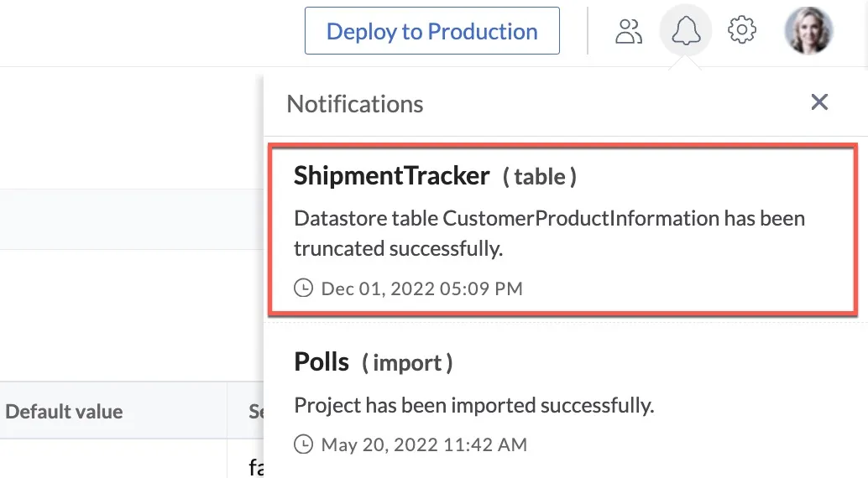868x478 pixels.
Task: Click the Deploy to Production button
Action: click(431, 31)
